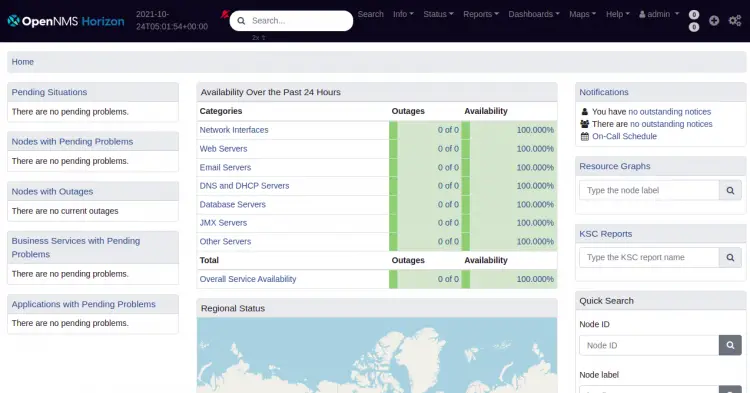Open Other Servers category
750x393 pixels.
tap(225, 241)
